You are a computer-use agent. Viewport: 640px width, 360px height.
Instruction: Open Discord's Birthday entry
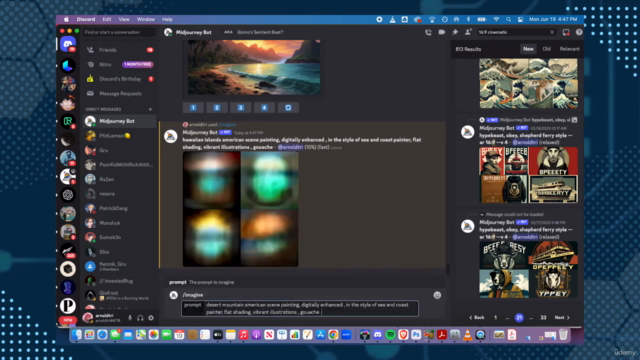coord(119,79)
